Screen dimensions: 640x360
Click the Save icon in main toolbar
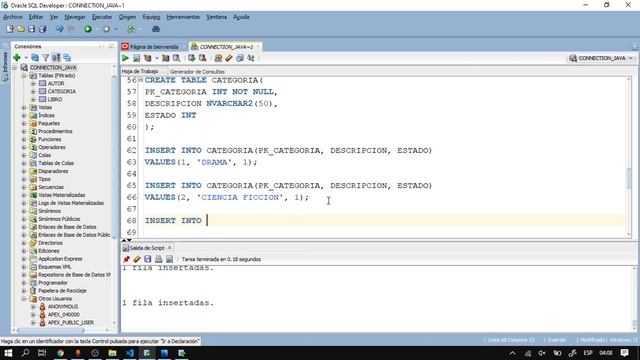click(x=31, y=29)
